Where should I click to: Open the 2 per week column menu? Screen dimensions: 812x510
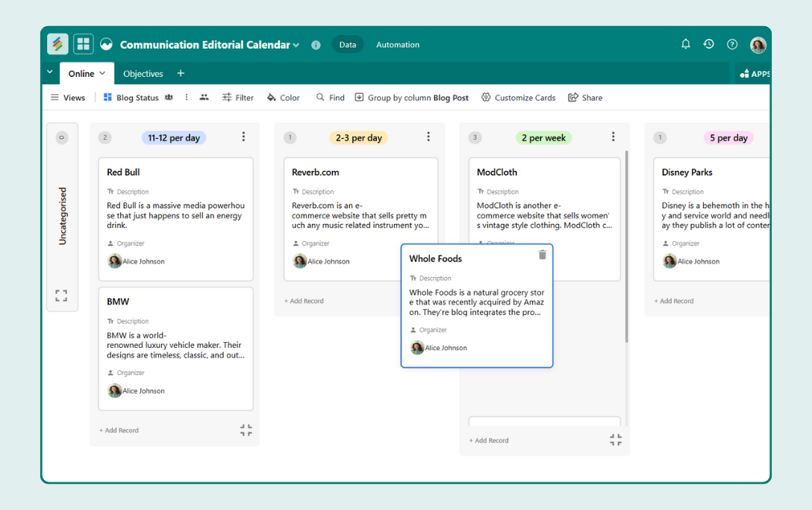pos(613,137)
